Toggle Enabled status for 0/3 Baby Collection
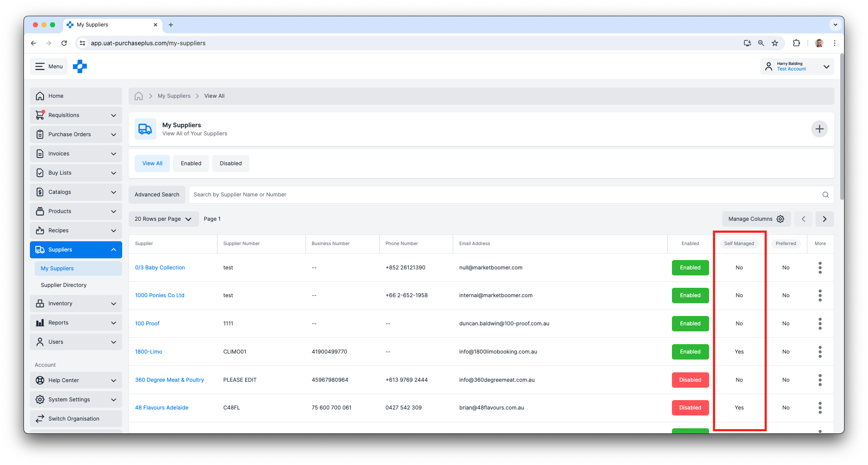 (x=690, y=268)
